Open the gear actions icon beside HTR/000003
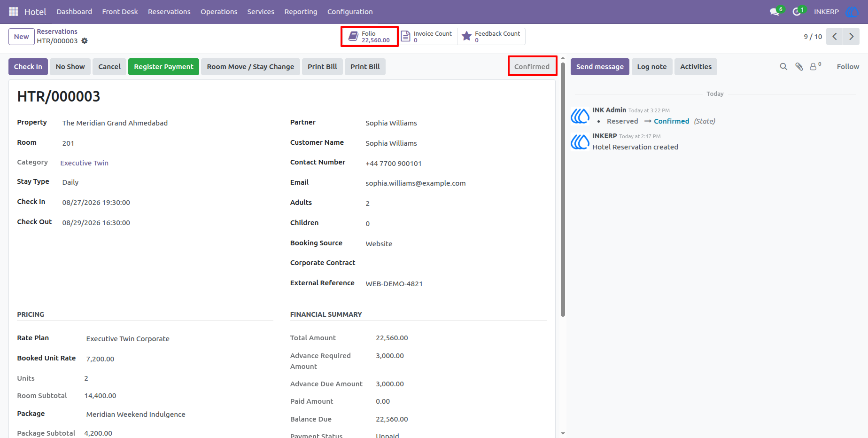 [85, 41]
